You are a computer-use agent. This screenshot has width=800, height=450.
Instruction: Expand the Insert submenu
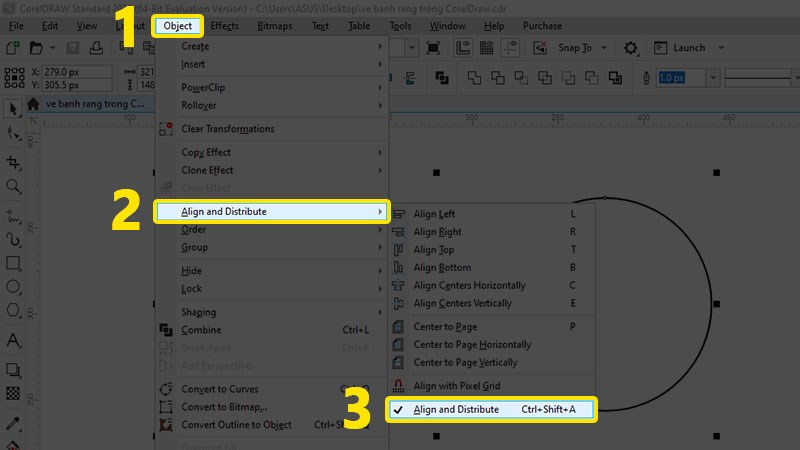pos(272,64)
